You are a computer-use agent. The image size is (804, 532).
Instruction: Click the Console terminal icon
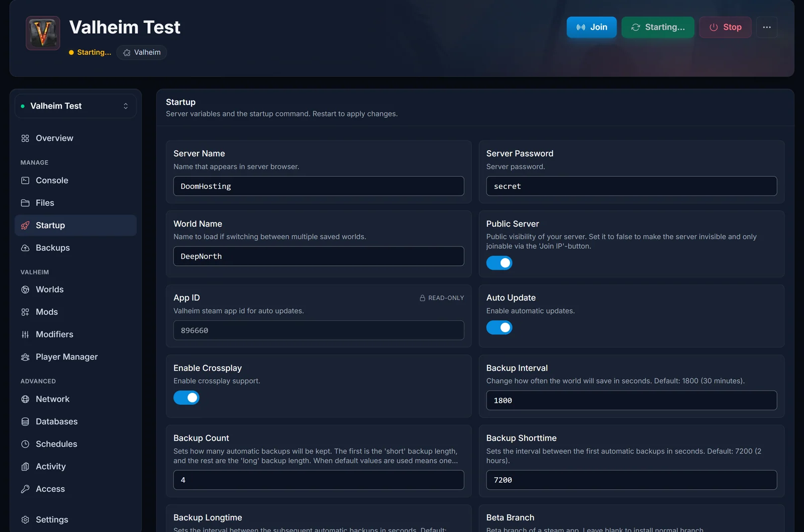click(x=25, y=180)
